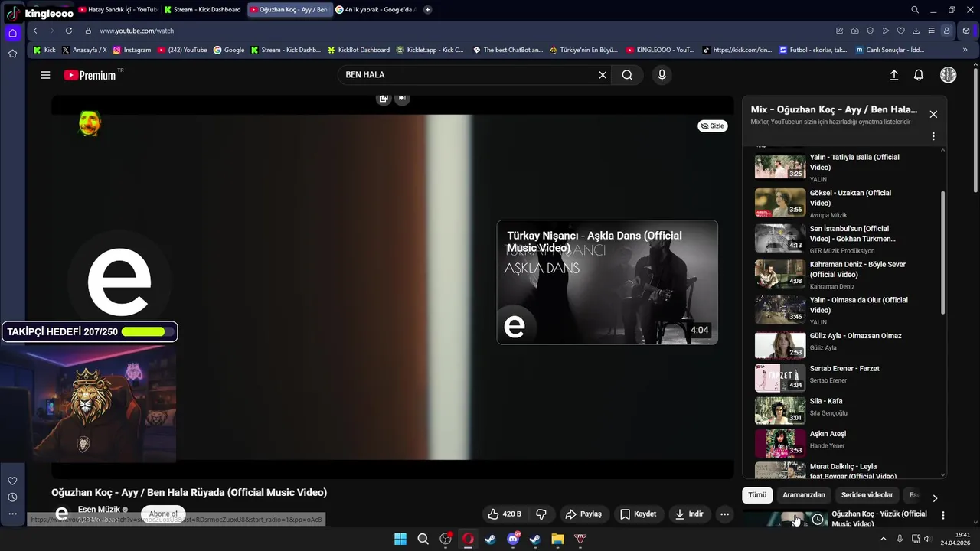Subscribe with Abone ol button

[163, 514]
